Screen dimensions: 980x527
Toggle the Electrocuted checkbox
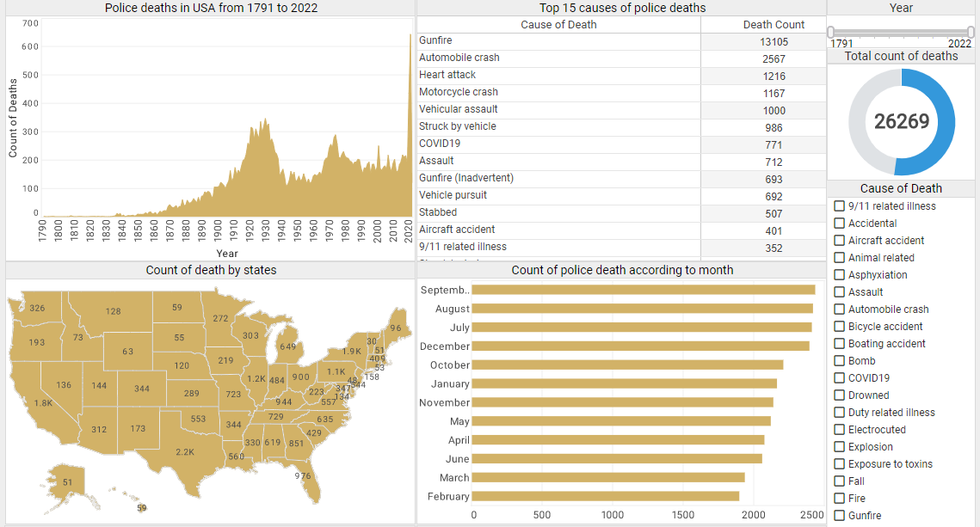click(x=839, y=430)
